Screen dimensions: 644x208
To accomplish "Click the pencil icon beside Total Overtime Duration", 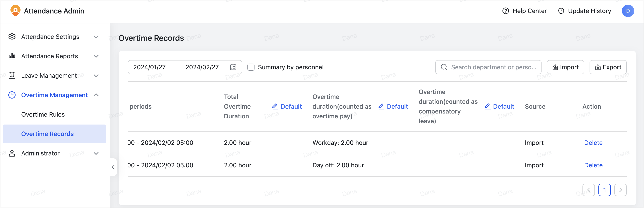I will pos(275,106).
